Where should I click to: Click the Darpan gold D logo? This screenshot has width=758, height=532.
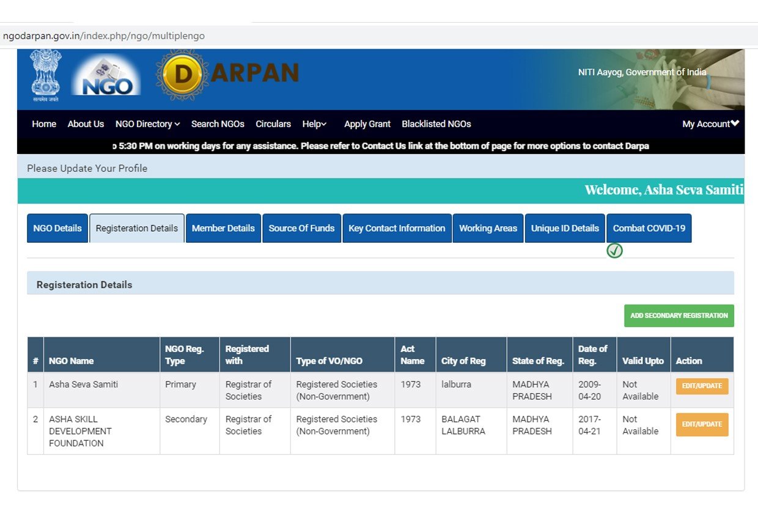[x=182, y=75]
